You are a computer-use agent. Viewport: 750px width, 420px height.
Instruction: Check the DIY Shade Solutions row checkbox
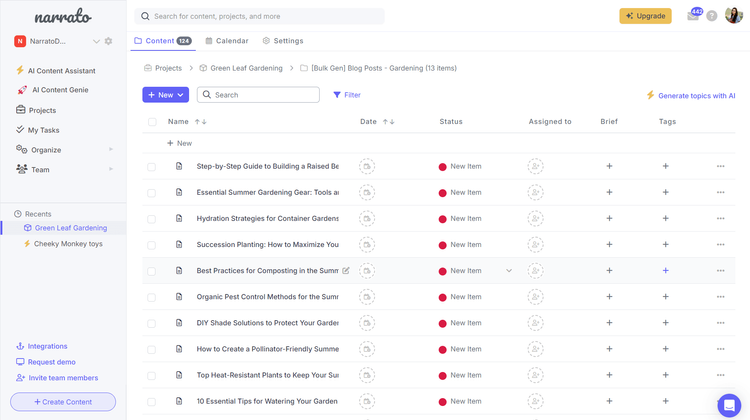(152, 323)
